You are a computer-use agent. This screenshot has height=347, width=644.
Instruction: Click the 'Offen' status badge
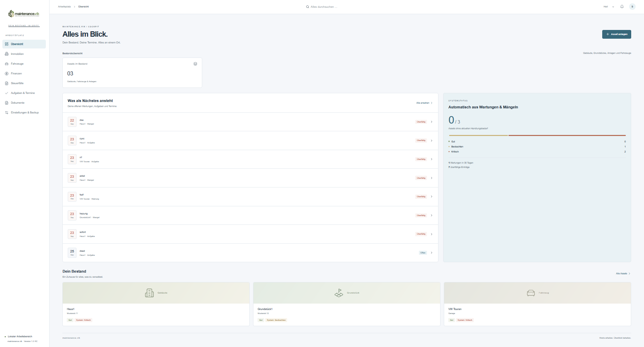click(423, 253)
